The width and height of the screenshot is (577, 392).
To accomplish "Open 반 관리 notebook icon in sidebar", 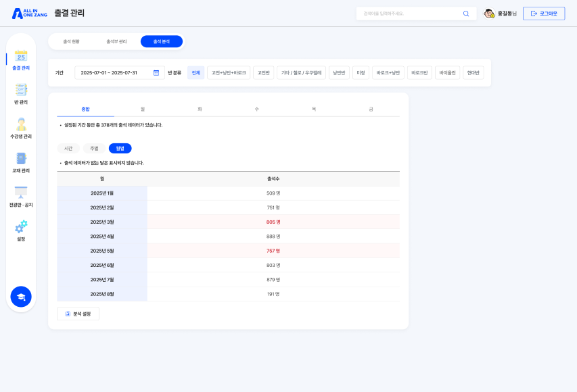I will tap(21, 90).
